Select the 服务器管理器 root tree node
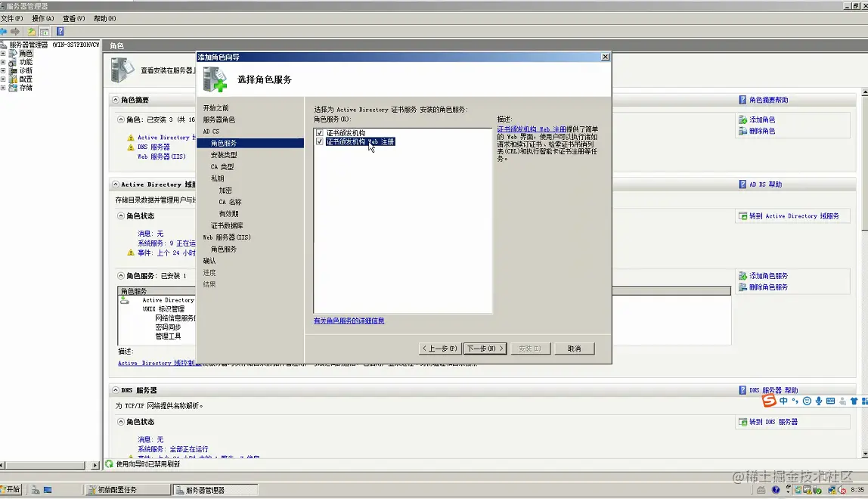The height and width of the screenshot is (499, 868). point(54,45)
